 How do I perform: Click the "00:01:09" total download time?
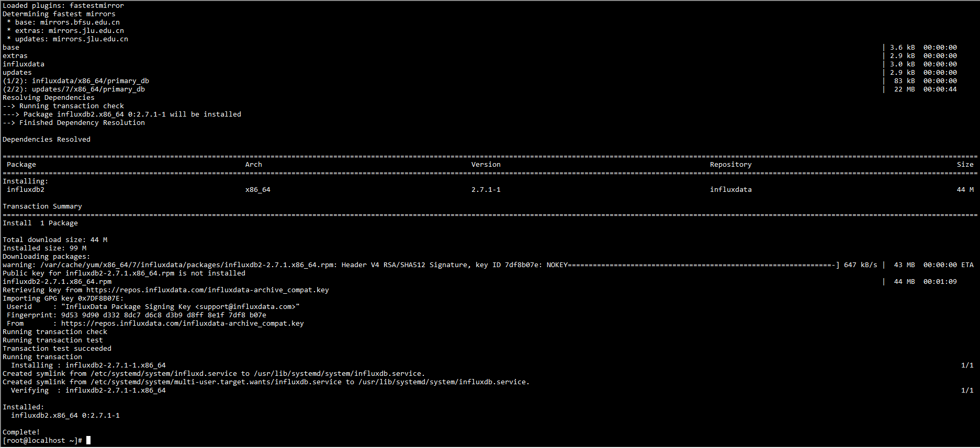(x=940, y=282)
